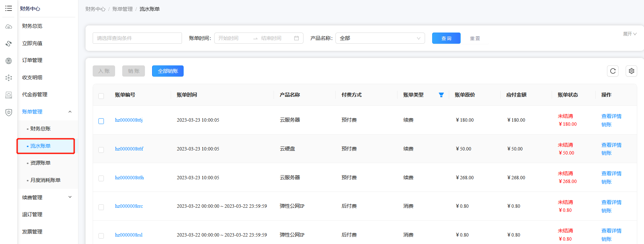This screenshot has height=244, width=644.
Task: Check the row hz0000008t6f
Action: (101, 150)
